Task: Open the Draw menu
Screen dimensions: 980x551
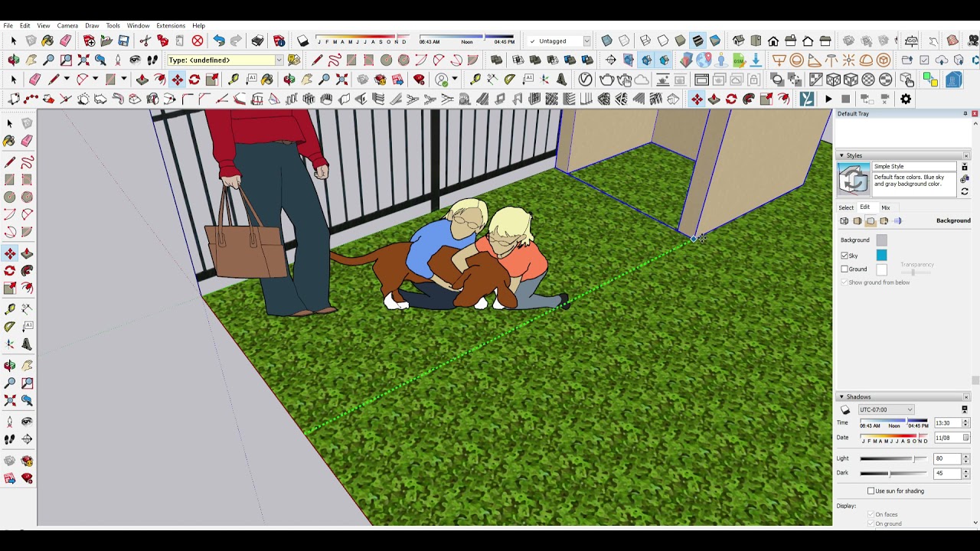Action: point(92,26)
